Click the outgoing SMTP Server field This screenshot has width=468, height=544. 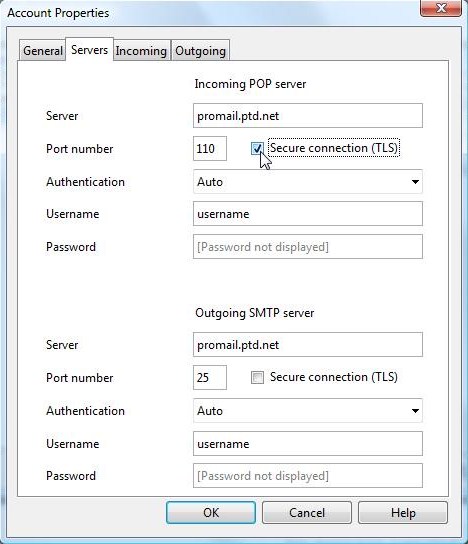click(308, 345)
